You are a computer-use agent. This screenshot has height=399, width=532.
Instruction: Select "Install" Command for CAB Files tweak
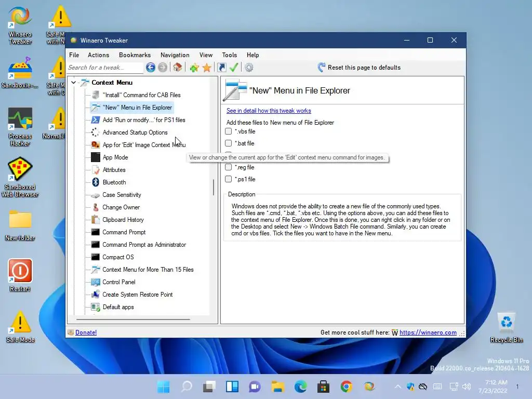click(x=141, y=95)
